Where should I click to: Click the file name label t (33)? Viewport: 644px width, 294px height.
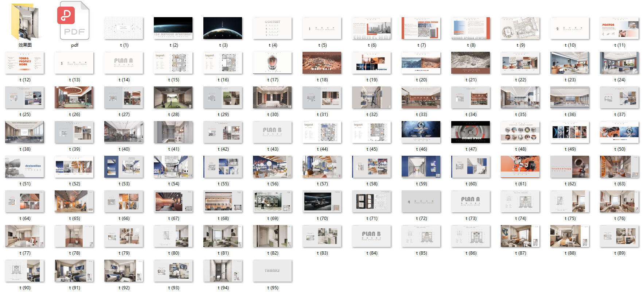pyautogui.click(x=421, y=115)
